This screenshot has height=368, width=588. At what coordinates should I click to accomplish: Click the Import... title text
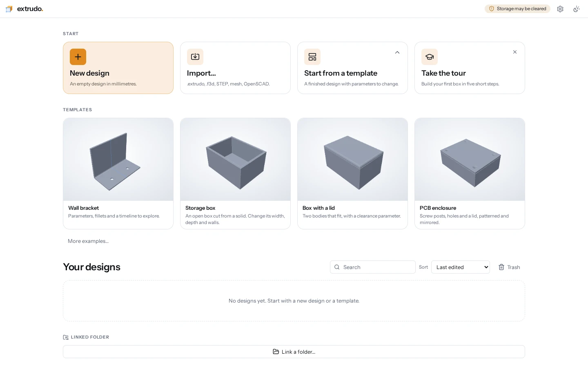(x=201, y=73)
